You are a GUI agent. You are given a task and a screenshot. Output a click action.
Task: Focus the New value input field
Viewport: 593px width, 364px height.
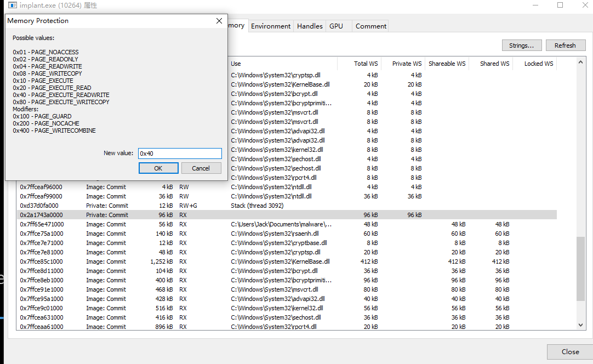point(180,153)
